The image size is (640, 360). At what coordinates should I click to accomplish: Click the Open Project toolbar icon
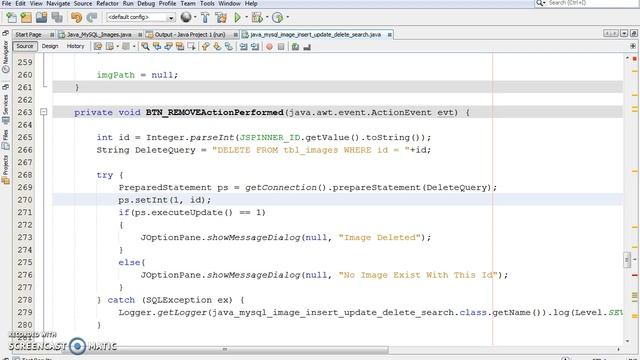coord(42,17)
